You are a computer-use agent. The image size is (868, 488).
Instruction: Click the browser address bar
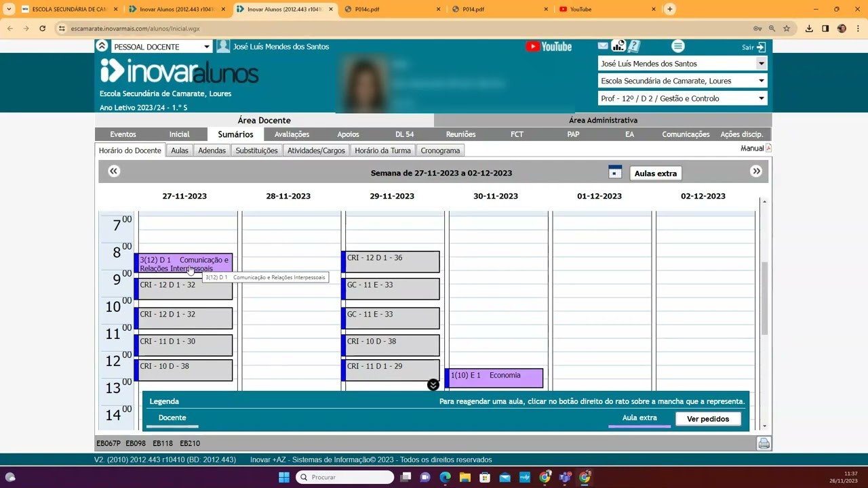pyautogui.click(x=407, y=28)
